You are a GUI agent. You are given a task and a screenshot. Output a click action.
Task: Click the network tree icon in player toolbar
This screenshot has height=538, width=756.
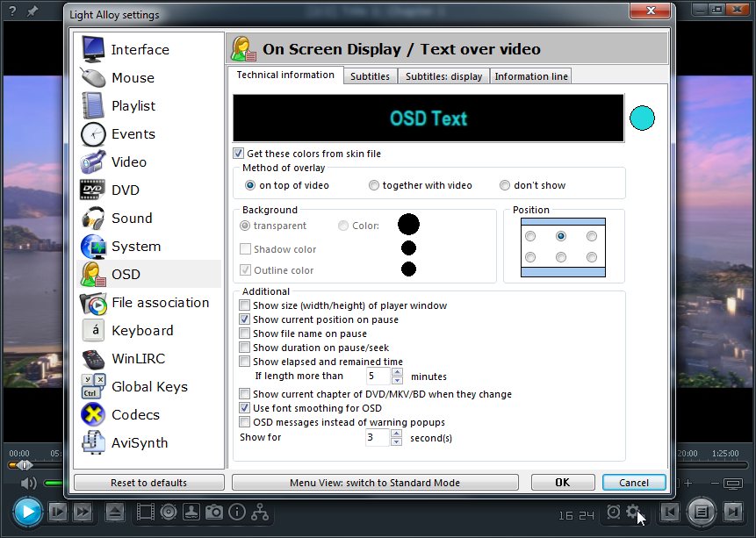coord(260,512)
